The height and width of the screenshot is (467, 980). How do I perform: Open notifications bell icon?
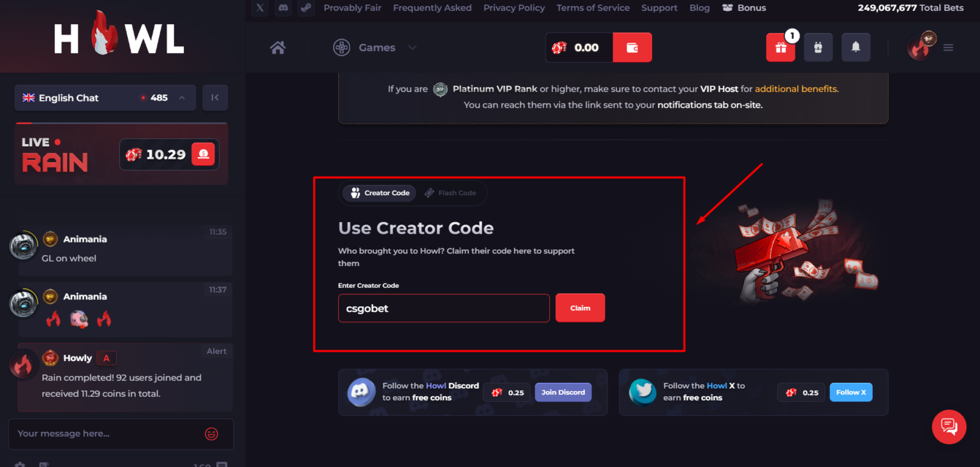[x=856, y=48]
